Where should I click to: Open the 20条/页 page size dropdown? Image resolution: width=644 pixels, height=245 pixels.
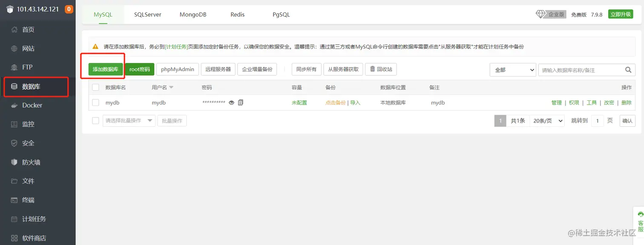tap(547, 121)
